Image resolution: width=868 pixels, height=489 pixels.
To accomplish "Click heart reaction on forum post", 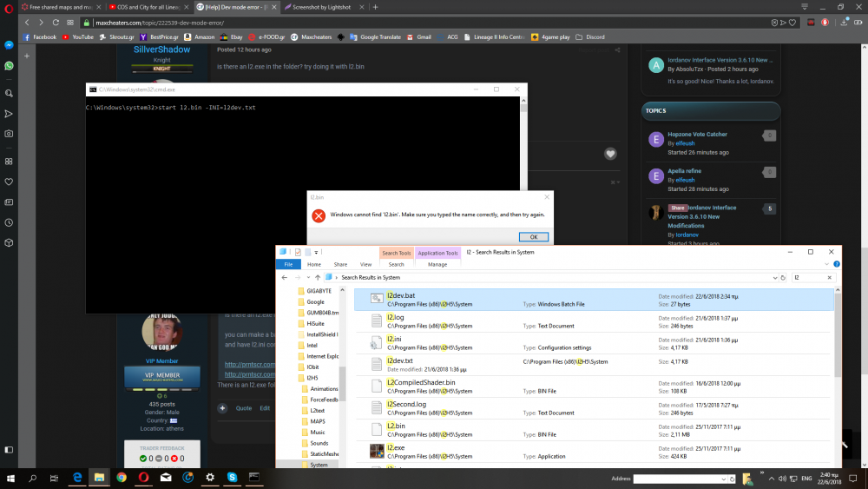I will 610,154.
